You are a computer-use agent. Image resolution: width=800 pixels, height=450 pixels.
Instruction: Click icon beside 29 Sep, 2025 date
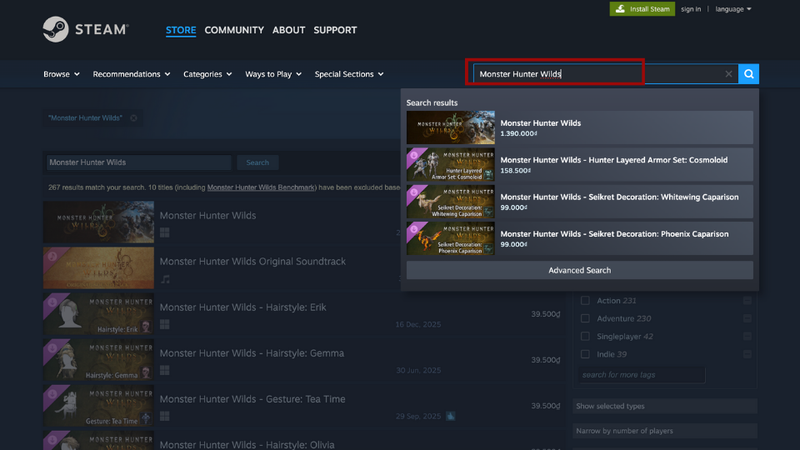[x=451, y=416]
